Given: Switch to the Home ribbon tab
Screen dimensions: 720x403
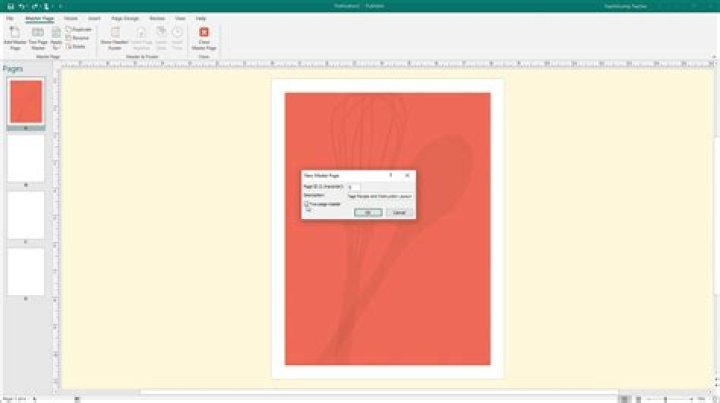Looking at the screenshot, I should [71, 18].
